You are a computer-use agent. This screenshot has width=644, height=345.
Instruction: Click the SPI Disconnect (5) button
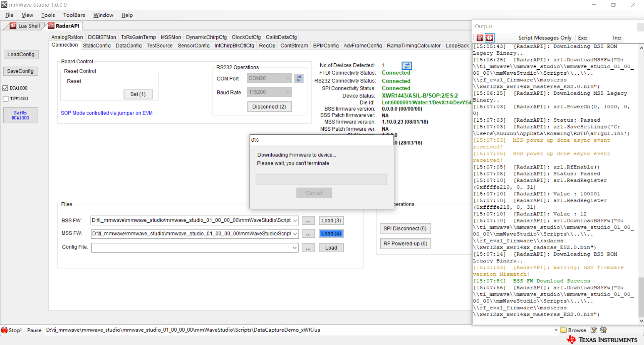point(405,228)
